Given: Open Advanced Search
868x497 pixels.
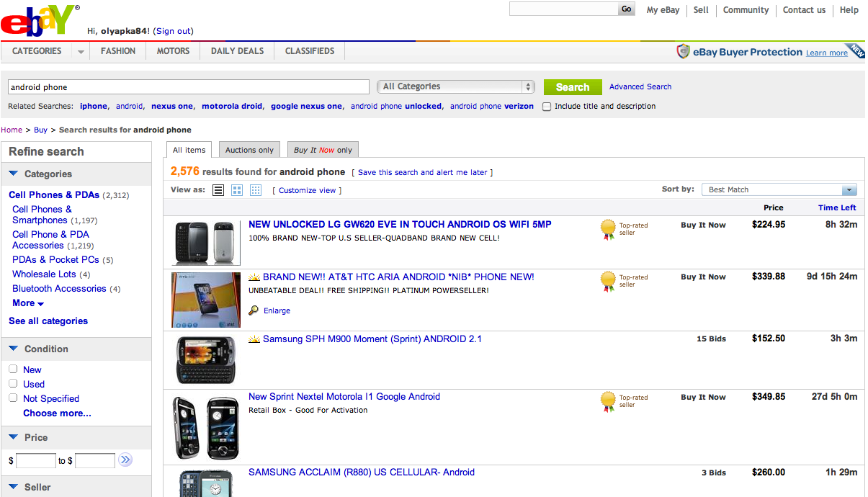Looking at the screenshot, I should [640, 86].
